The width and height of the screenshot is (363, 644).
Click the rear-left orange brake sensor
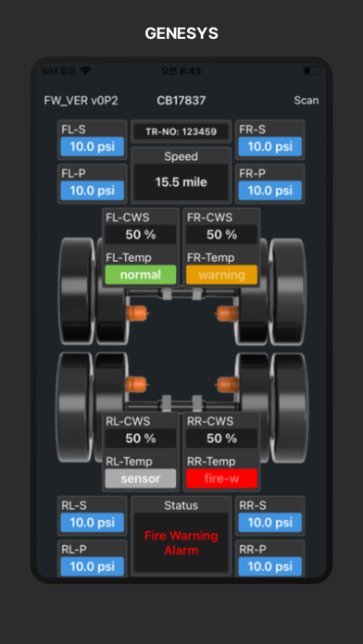(x=136, y=385)
